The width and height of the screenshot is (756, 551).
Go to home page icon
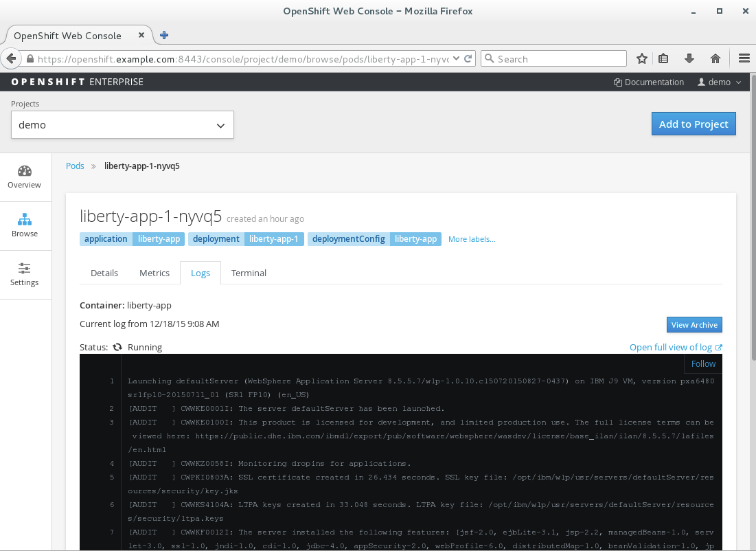coord(715,59)
